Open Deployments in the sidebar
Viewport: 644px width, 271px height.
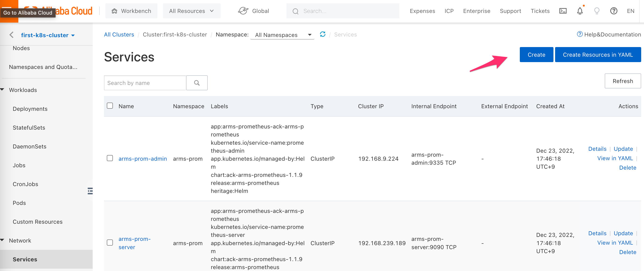point(30,109)
